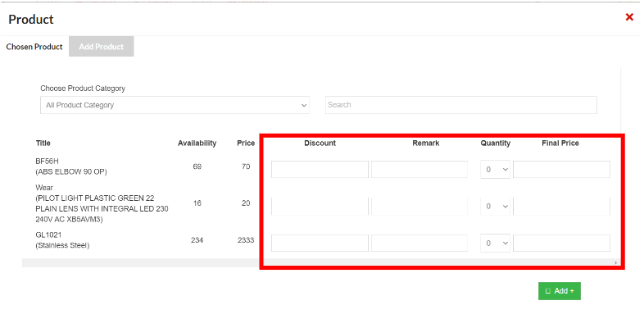
Task: Click Discount field for Wear product
Action: 320,206
